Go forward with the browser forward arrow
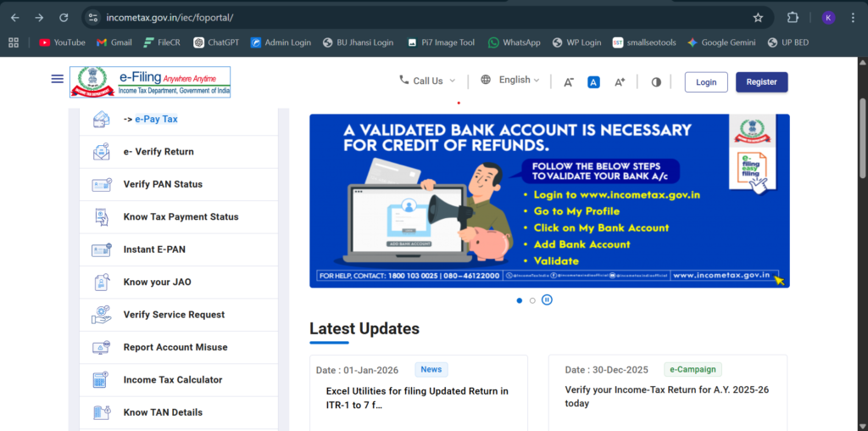 click(x=39, y=18)
